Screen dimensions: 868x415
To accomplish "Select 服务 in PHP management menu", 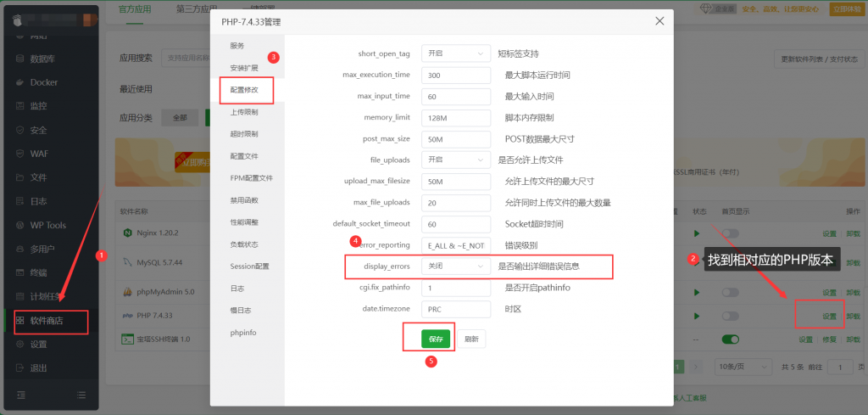I will coord(237,46).
